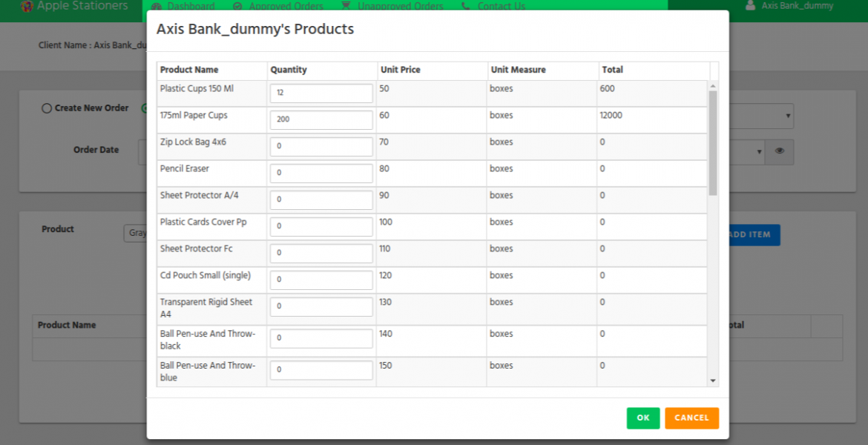Click the selected green radio option
This screenshot has height=445, width=868.
pyautogui.click(x=145, y=108)
